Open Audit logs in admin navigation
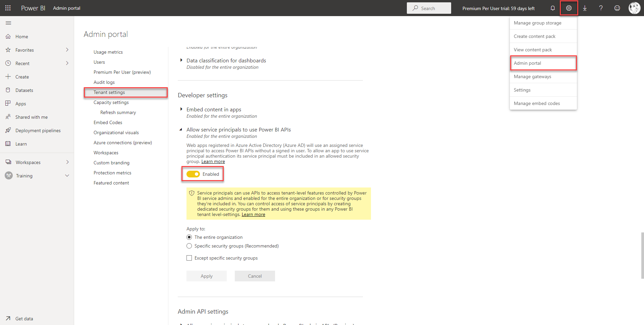644x325 pixels. pyautogui.click(x=104, y=82)
